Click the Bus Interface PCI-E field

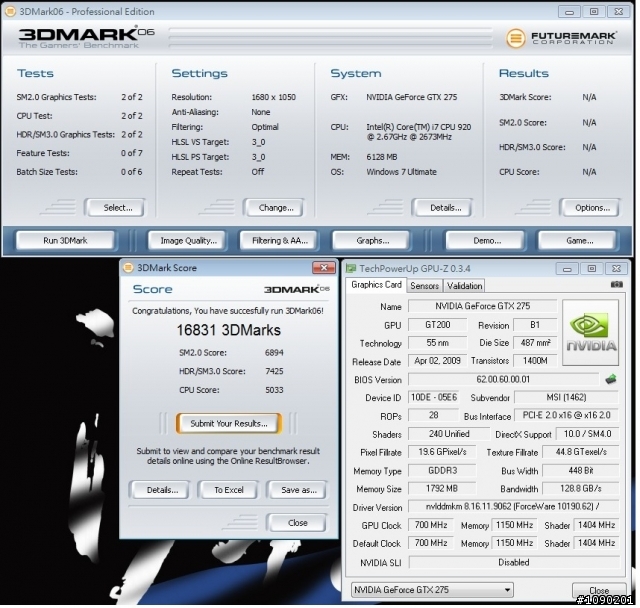(567, 415)
